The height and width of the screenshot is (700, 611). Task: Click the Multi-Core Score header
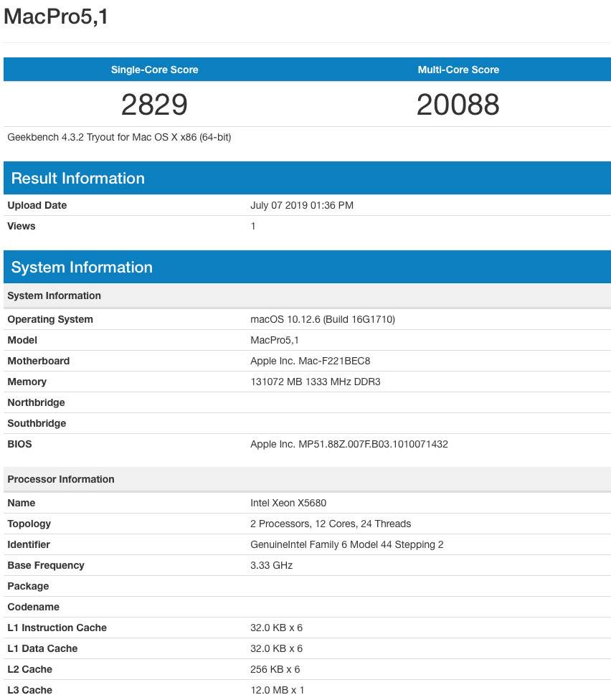(x=458, y=70)
